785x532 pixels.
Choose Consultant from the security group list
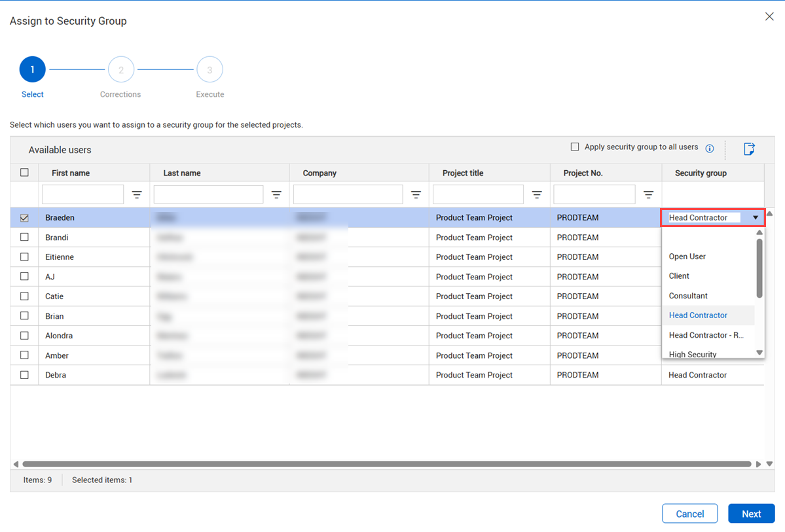tap(688, 296)
